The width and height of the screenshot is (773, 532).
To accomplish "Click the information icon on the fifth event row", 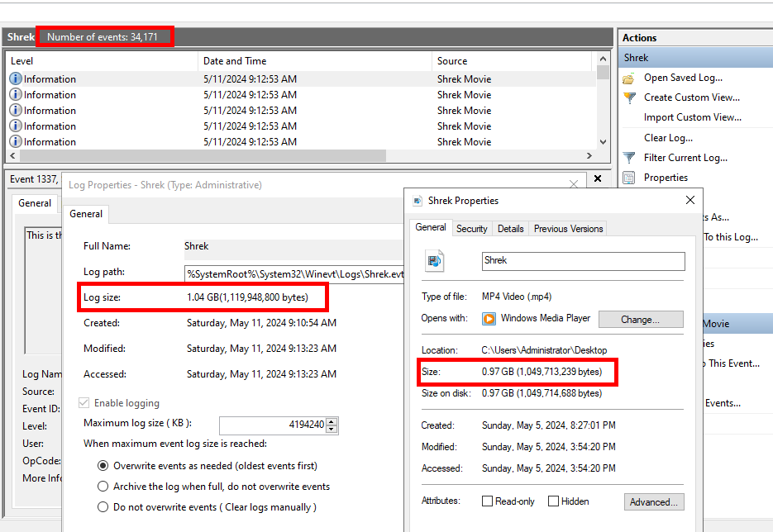I will [16, 142].
